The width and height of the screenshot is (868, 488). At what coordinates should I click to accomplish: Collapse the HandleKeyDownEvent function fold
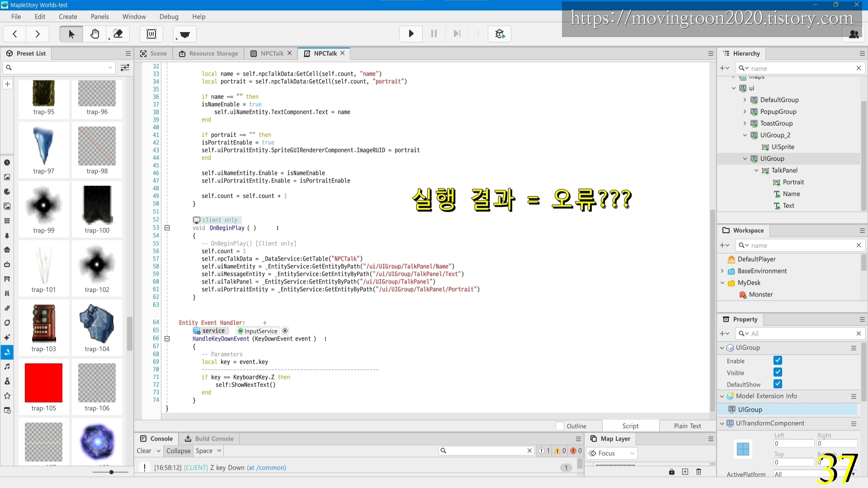(x=167, y=338)
